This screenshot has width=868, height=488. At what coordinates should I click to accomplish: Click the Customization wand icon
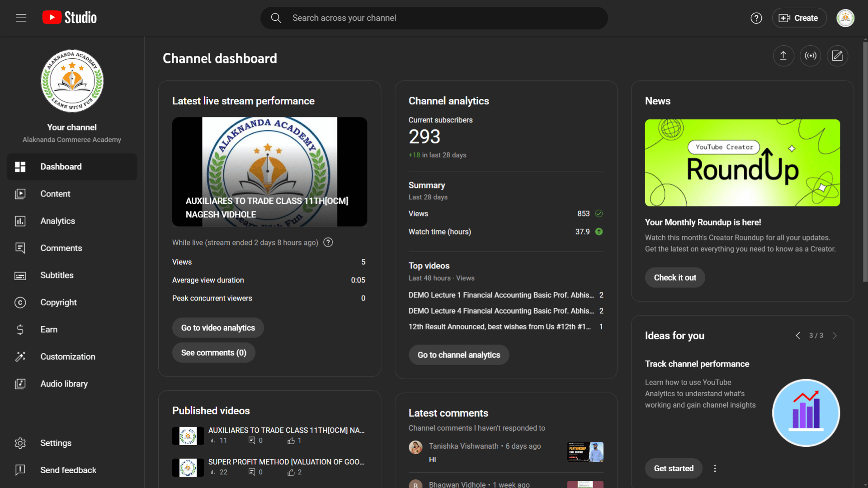tap(20, 357)
